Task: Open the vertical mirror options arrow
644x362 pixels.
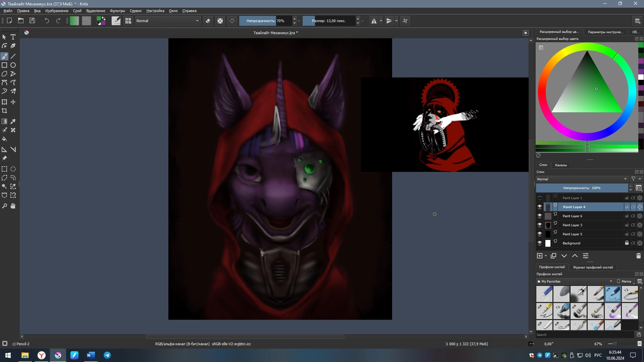Action: 396,21
